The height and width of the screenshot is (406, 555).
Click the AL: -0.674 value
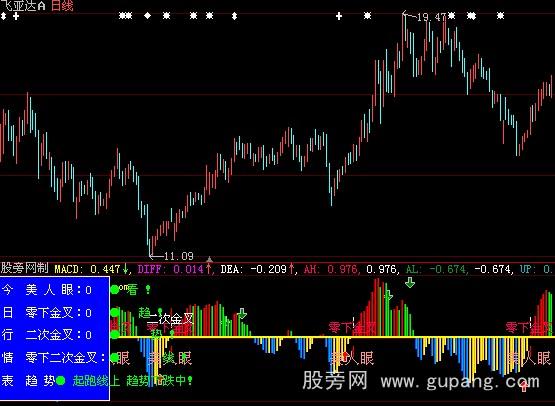[435, 269]
